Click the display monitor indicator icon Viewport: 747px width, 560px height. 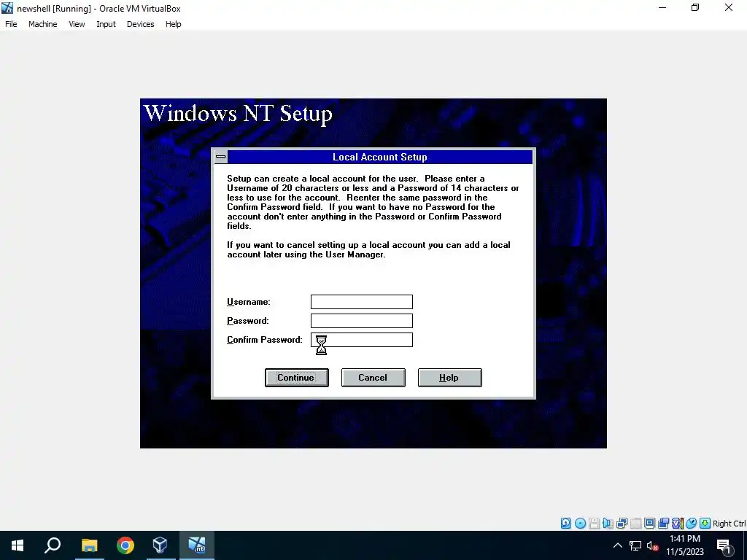pyautogui.click(x=649, y=524)
